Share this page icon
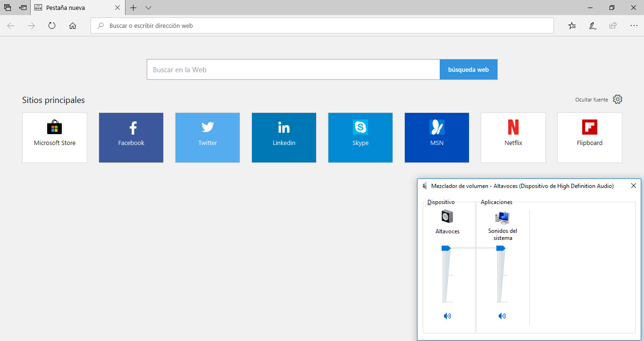 pyautogui.click(x=613, y=26)
